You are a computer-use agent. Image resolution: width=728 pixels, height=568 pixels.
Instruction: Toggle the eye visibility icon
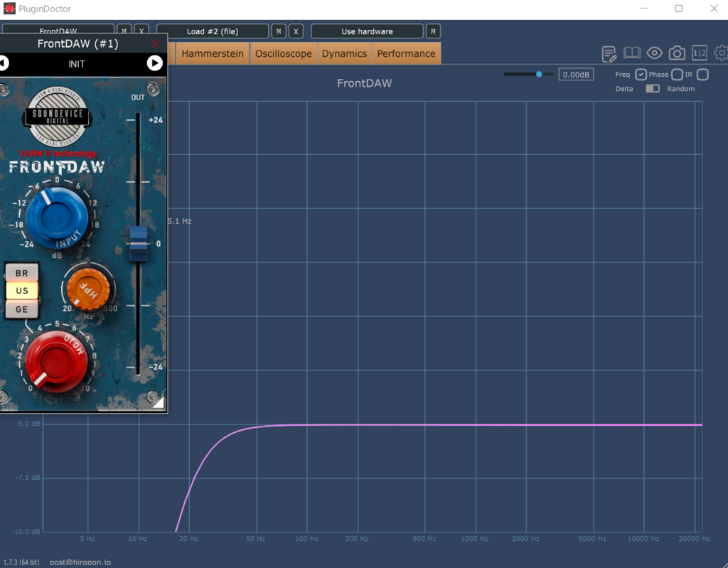[x=654, y=53]
